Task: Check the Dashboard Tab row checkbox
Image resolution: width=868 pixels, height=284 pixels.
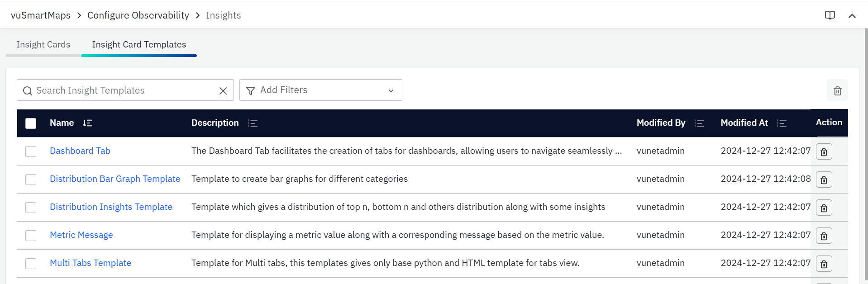Action: point(31,151)
